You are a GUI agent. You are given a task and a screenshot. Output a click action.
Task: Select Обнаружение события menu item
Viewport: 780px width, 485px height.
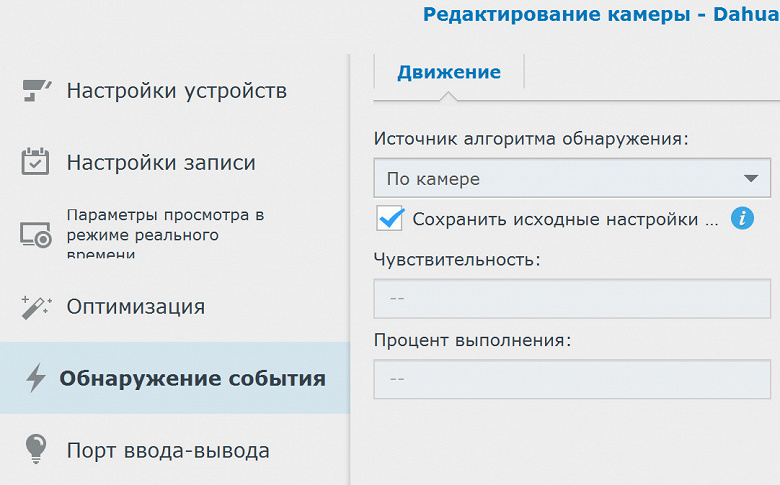[x=192, y=378]
